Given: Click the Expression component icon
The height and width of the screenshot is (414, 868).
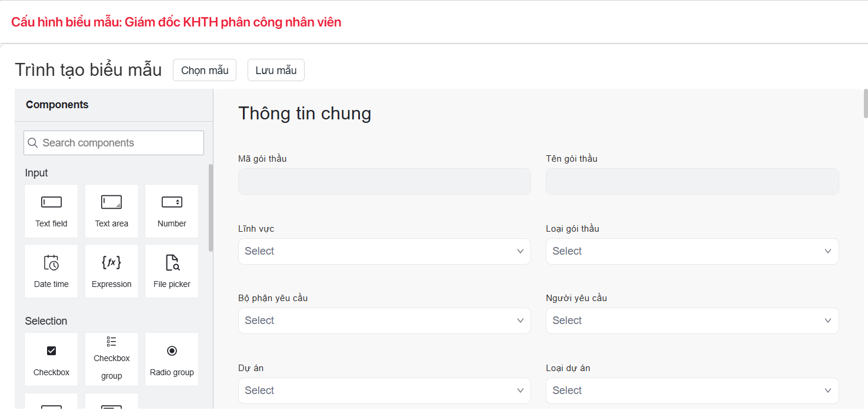Looking at the screenshot, I should 111,263.
